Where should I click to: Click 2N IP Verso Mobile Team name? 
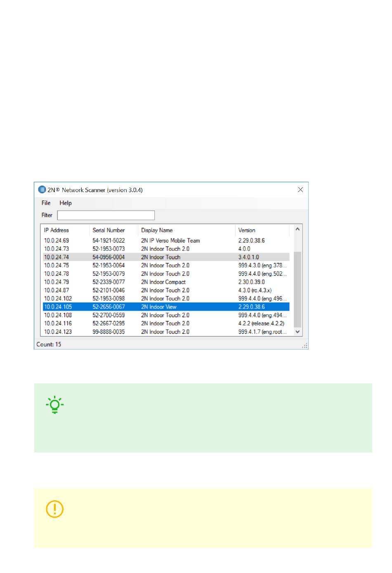(170, 240)
